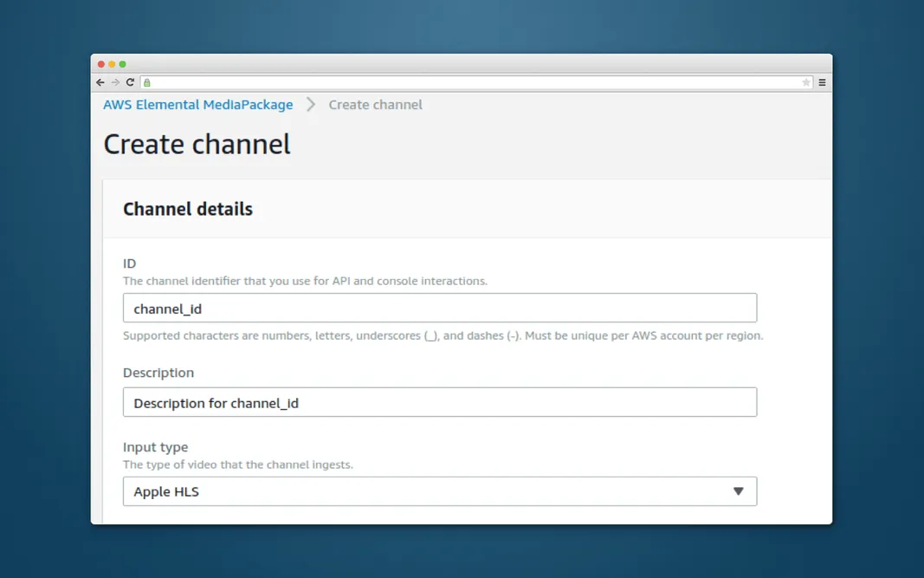
Task: Click the browser address bar
Action: pyautogui.click(x=476, y=82)
